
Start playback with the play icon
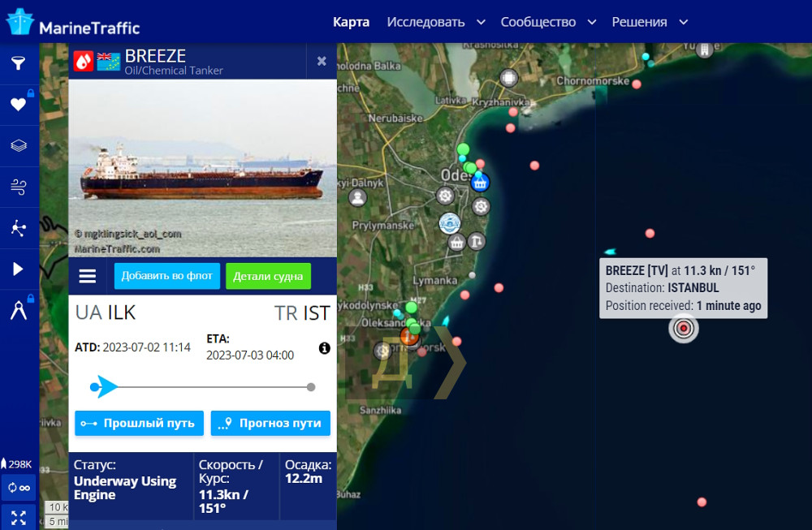18,269
